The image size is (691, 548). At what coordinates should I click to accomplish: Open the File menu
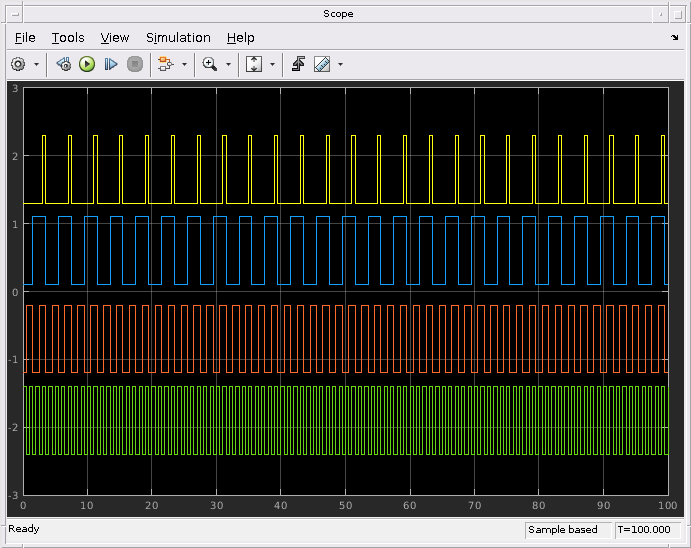tap(25, 37)
